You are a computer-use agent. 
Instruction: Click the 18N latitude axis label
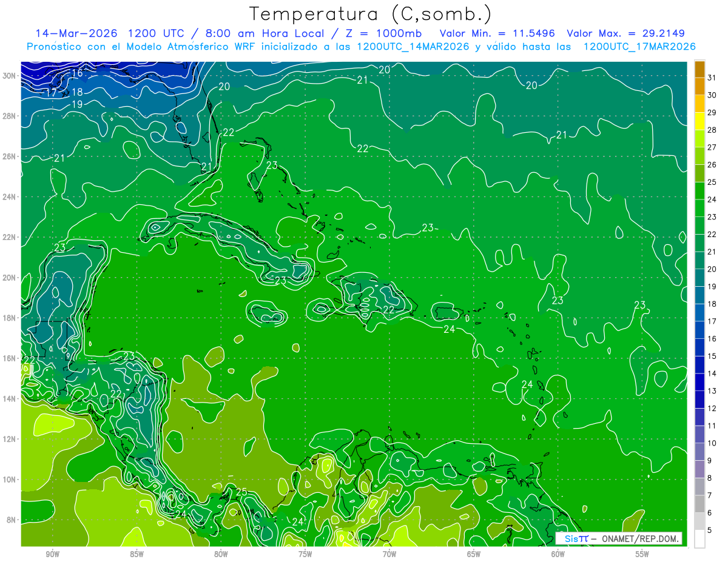click(10, 318)
